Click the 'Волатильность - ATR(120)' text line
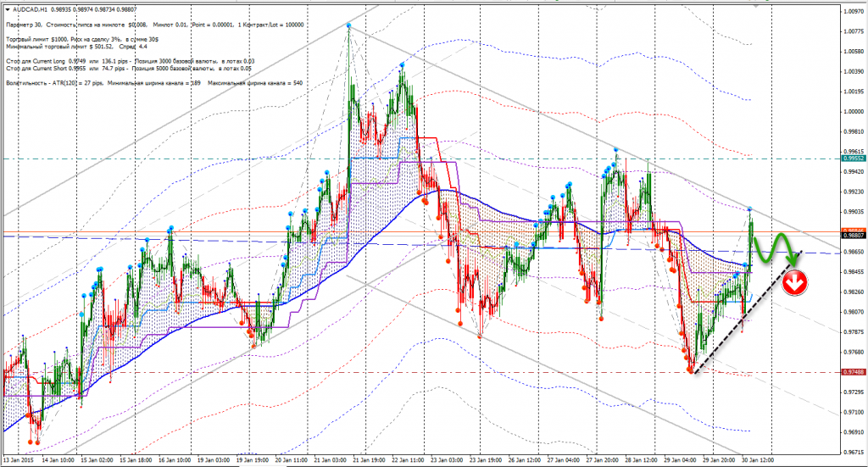Viewport: 868px width, 467px height. click(x=154, y=83)
